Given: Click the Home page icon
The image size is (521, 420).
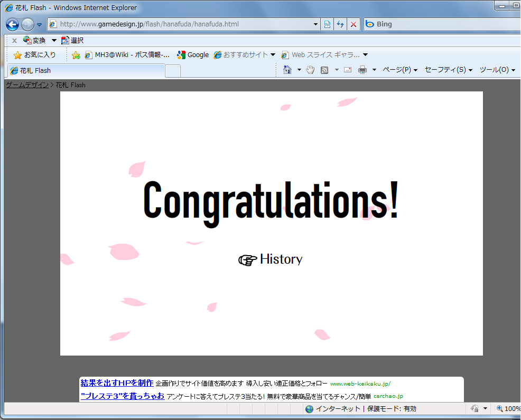Looking at the screenshot, I should click(287, 70).
